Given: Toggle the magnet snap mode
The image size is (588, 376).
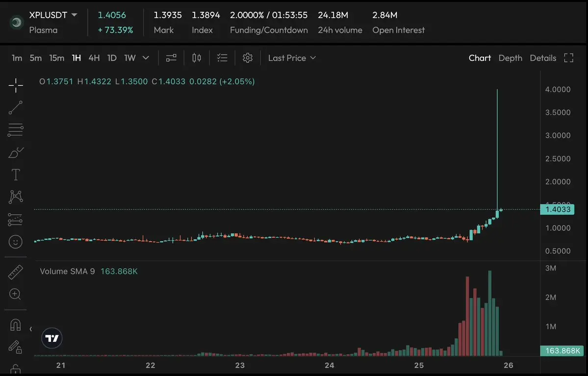Looking at the screenshot, I should coord(15,325).
